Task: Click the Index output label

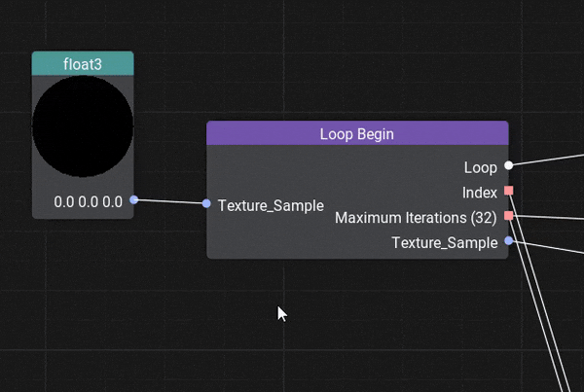Action: pos(480,193)
